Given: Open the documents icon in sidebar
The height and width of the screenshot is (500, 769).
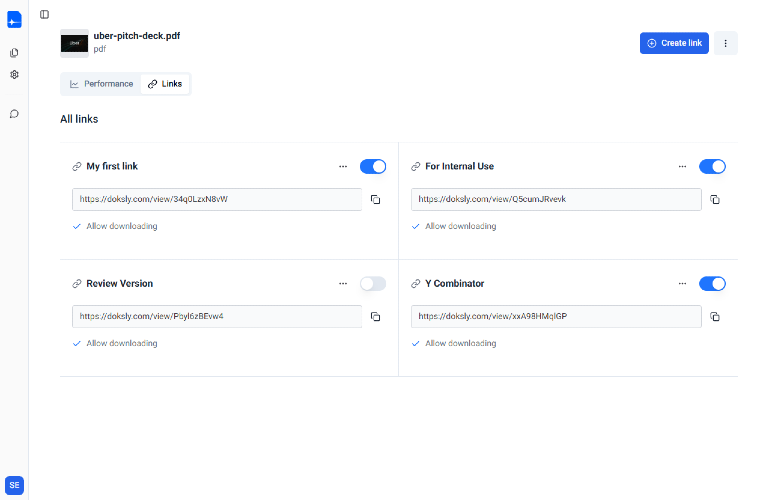Looking at the screenshot, I should 14,52.
